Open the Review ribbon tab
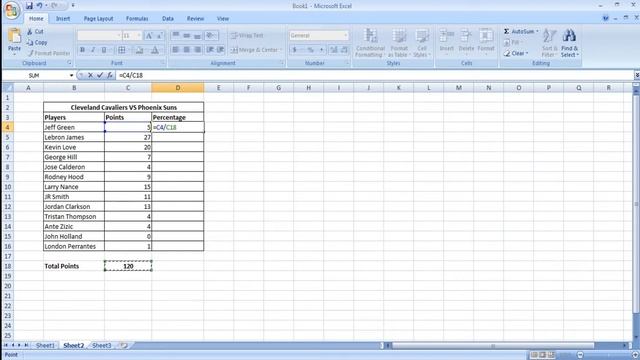This screenshot has width=640, height=360. [195, 19]
